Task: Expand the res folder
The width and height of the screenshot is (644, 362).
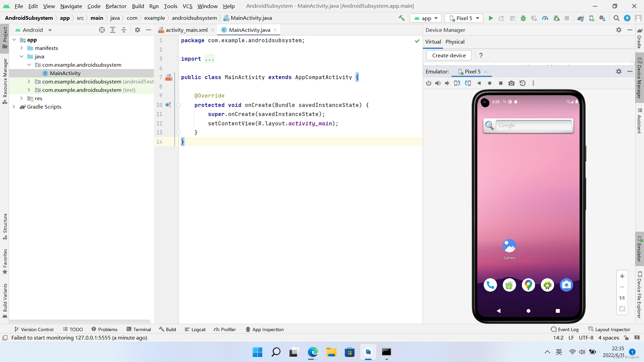Action: (x=21, y=99)
